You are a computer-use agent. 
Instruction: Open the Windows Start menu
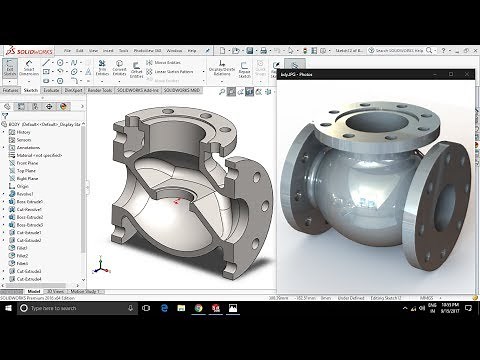[8, 308]
